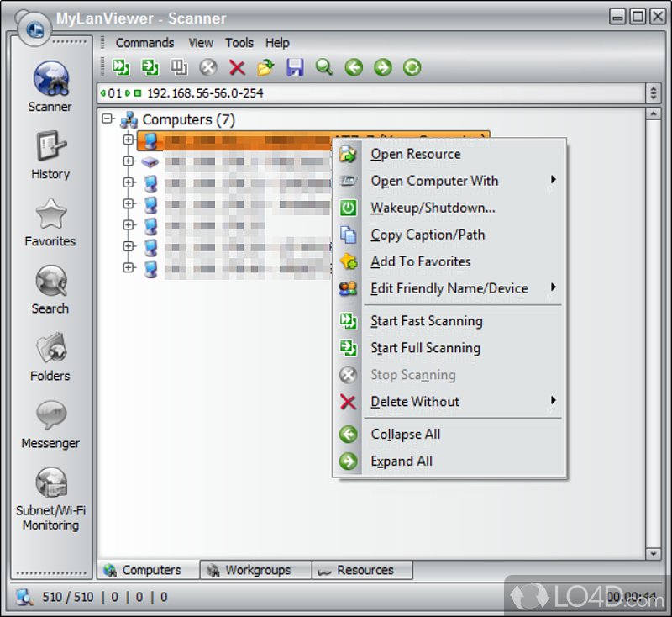
Task: Collapse the Computers (7) tree node
Action: pos(108,119)
